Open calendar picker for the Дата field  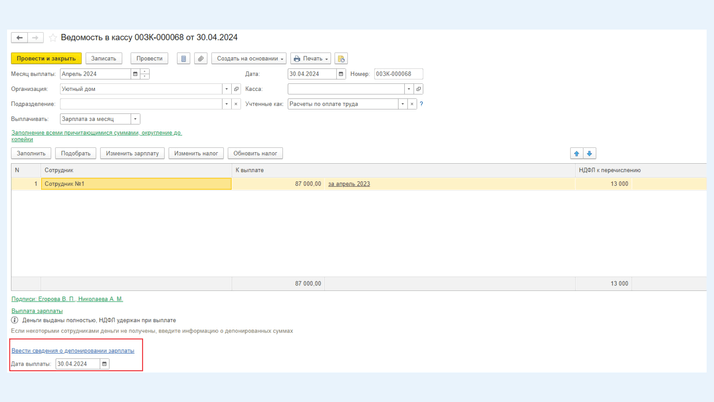pos(341,74)
